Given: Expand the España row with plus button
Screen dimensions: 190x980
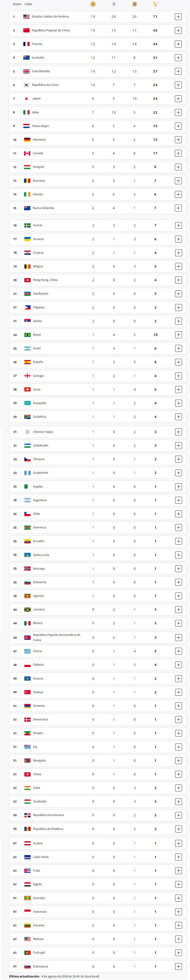Looking at the screenshot, I should click(178, 362).
